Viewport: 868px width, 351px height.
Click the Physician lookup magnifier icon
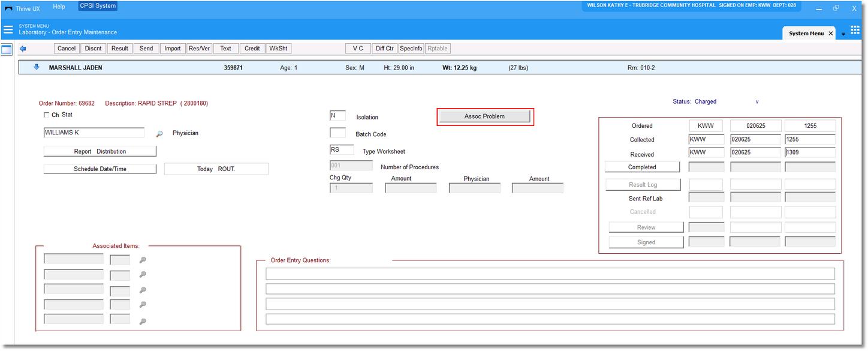click(159, 134)
